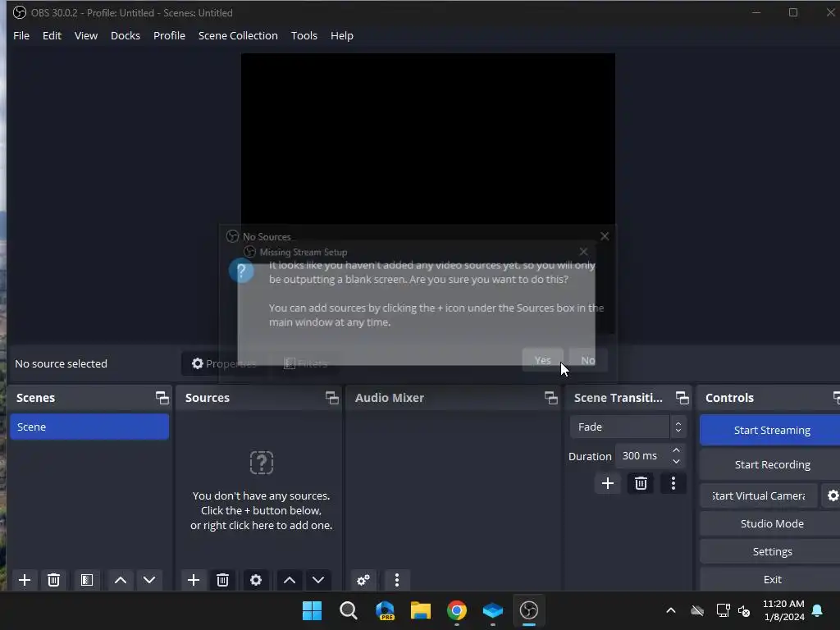Open source properties gear in Sources dock
The height and width of the screenshot is (630, 840).
pos(256,580)
